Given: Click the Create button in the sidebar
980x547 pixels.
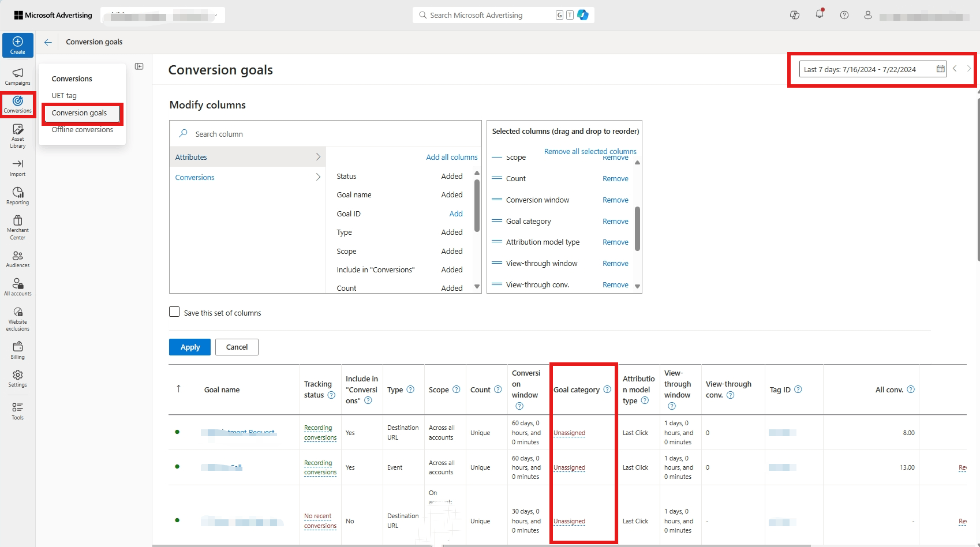Looking at the screenshot, I should click(17, 45).
